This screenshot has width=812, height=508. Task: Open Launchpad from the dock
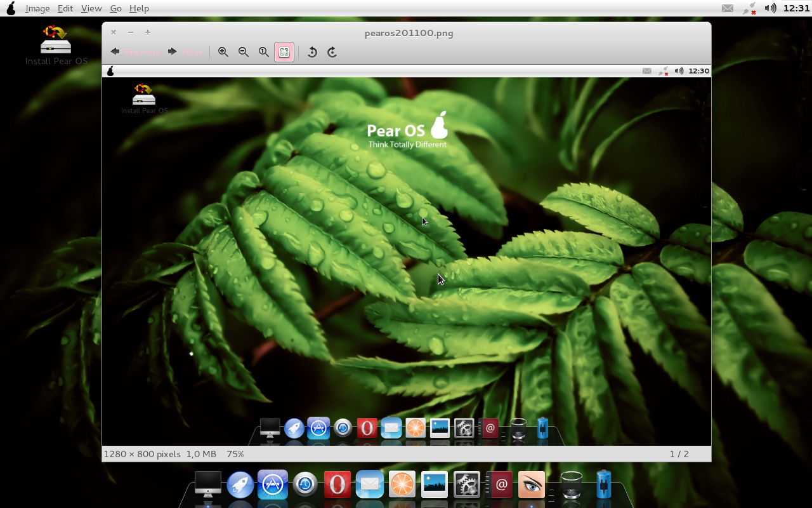coord(239,484)
